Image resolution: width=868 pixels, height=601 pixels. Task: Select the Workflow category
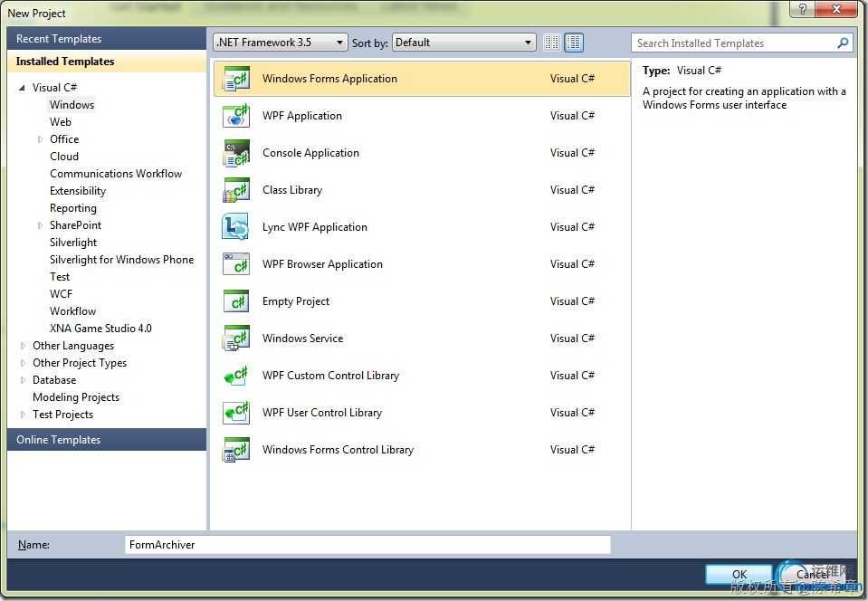click(72, 311)
